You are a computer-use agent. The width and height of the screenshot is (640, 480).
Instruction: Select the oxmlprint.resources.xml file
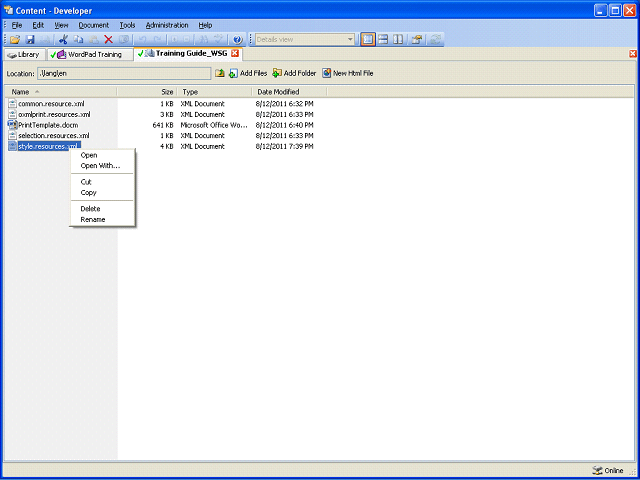click(x=54, y=114)
